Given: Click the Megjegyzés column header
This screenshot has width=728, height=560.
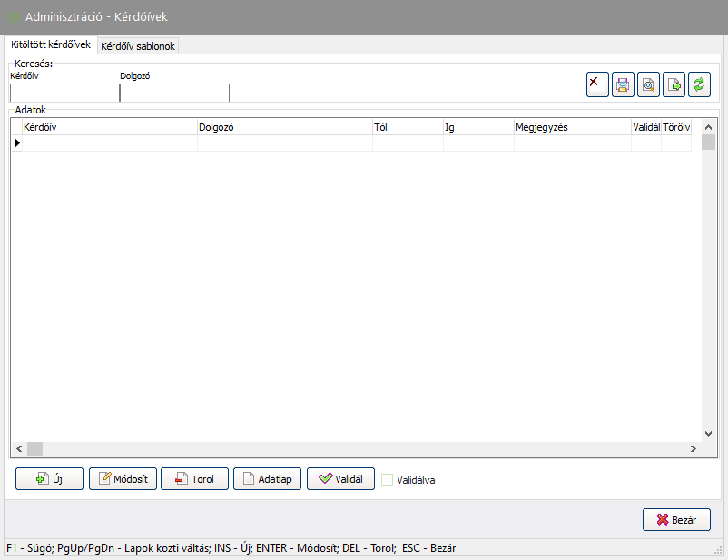Looking at the screenshot, I should coord(572,128).
